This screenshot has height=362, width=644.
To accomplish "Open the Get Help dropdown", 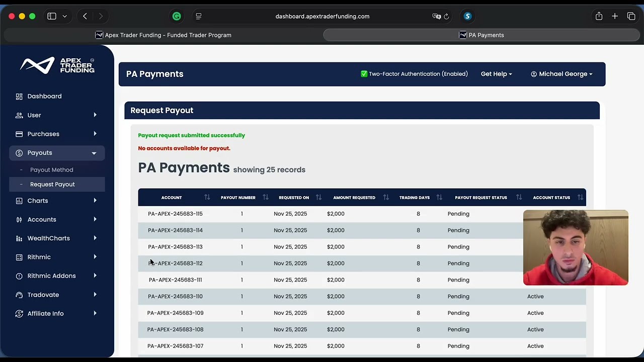I will [496, 74].
